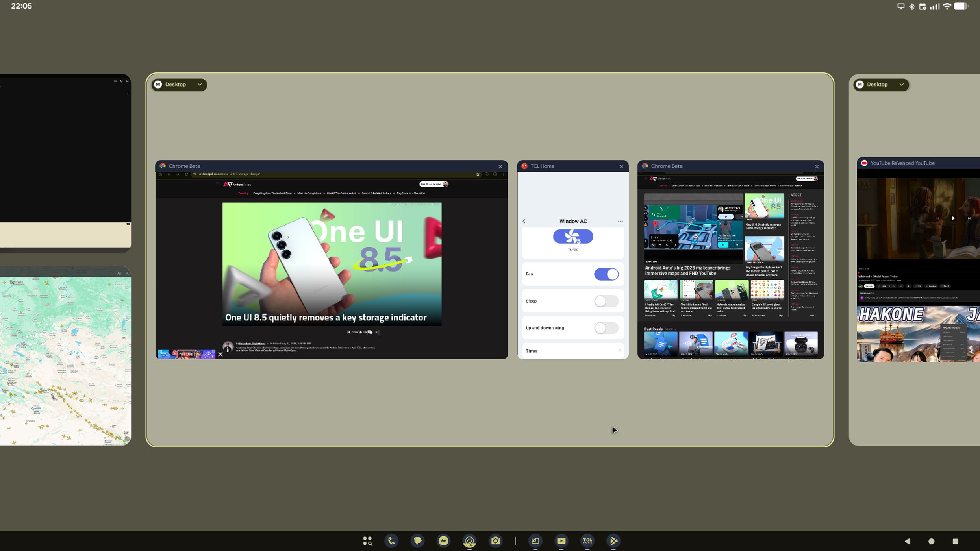Open Chrome Beta from the taskbar
The height and width of the screenshot is (551, 980).
pos(469,541)
